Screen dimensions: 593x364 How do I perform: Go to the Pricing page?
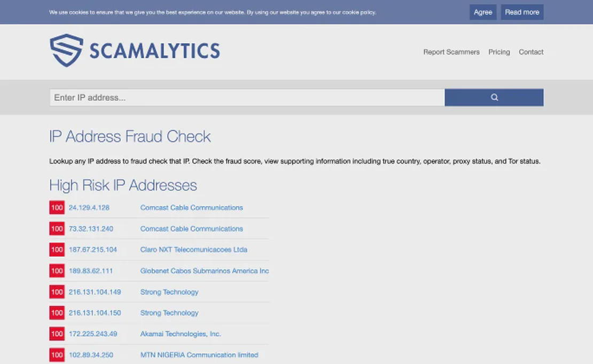click(499, 52)
